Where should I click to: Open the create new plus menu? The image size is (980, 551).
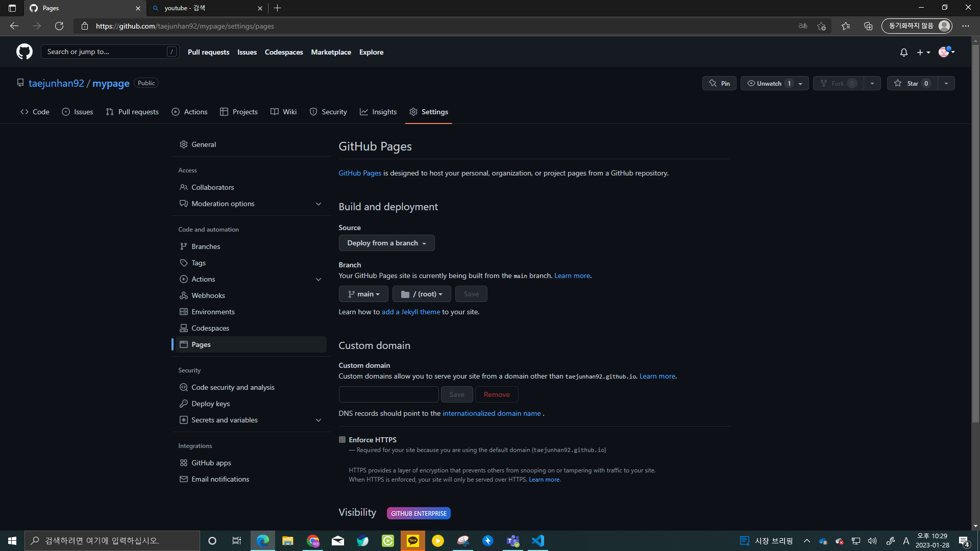923,52
